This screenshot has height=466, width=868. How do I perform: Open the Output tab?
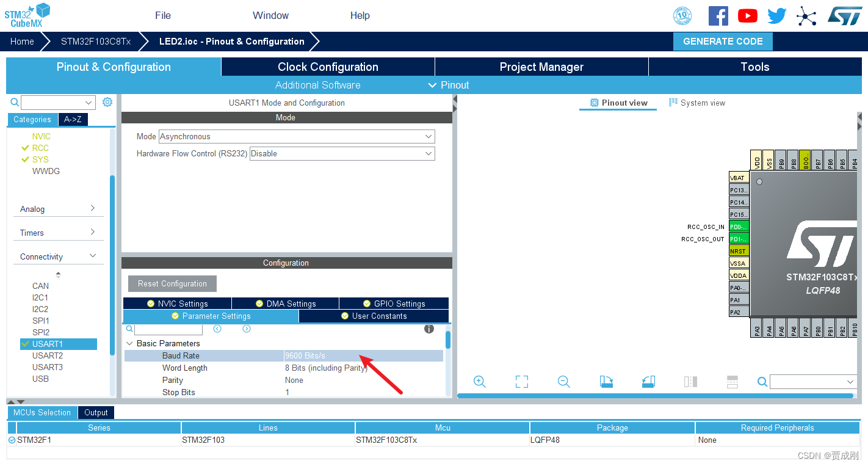pyautogui.click(x=96, y=412)
